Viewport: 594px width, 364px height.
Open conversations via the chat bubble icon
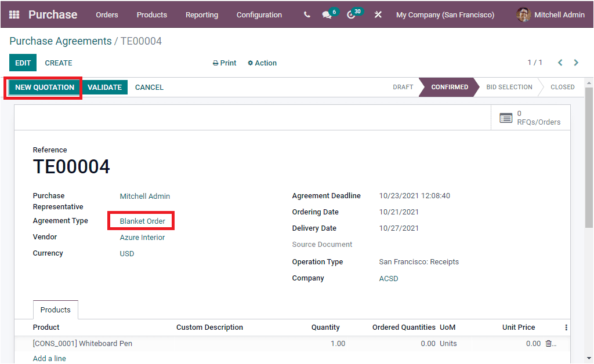(327, 14)
